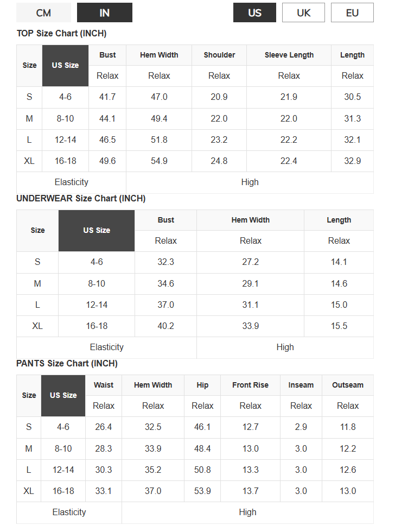Image resolution: width=395 pixels, height=532 pixels.
Task: Select Shoulder column header
Action: coord(219,55)
